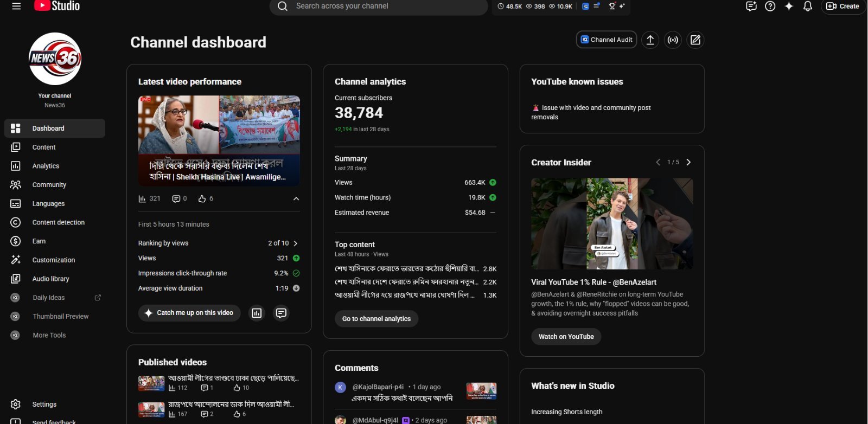
Task: Open More Tools in sidebar
Action: 55,335
